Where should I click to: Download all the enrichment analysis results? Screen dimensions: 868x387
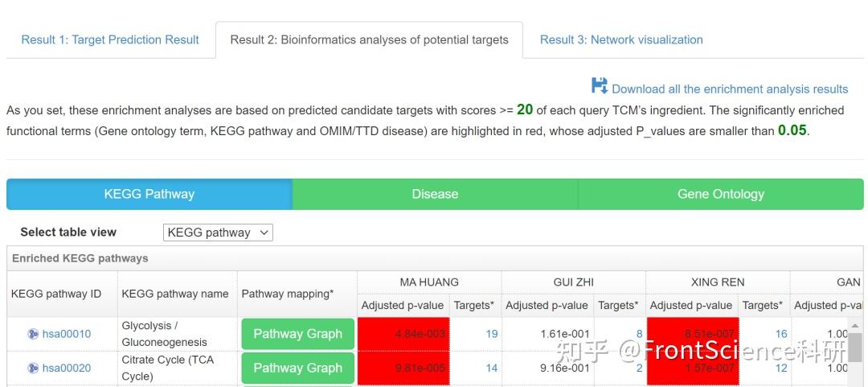point(730,89)
